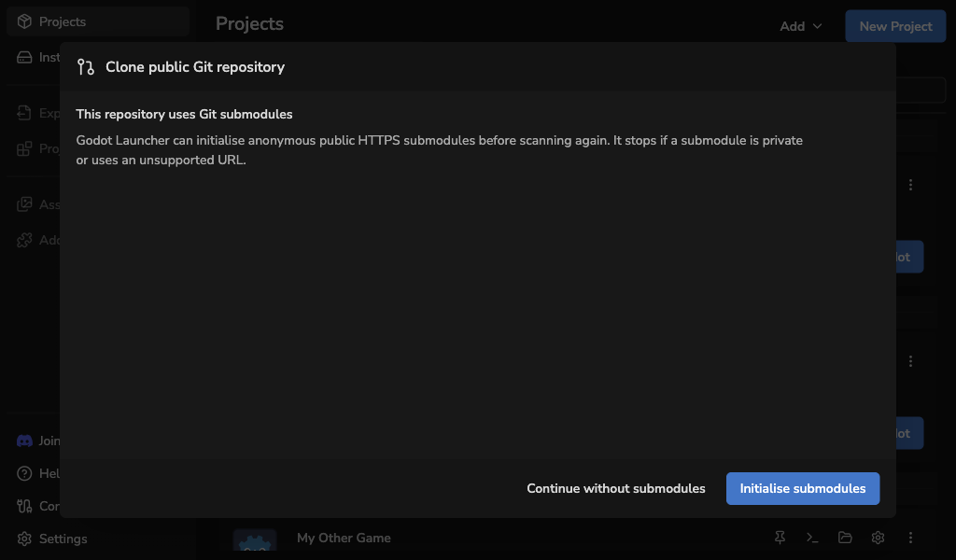Image resolution: width=956 pixels, height=560 pixels.
Task: Click gear icon for My Other Game
Action: point(878,538)
